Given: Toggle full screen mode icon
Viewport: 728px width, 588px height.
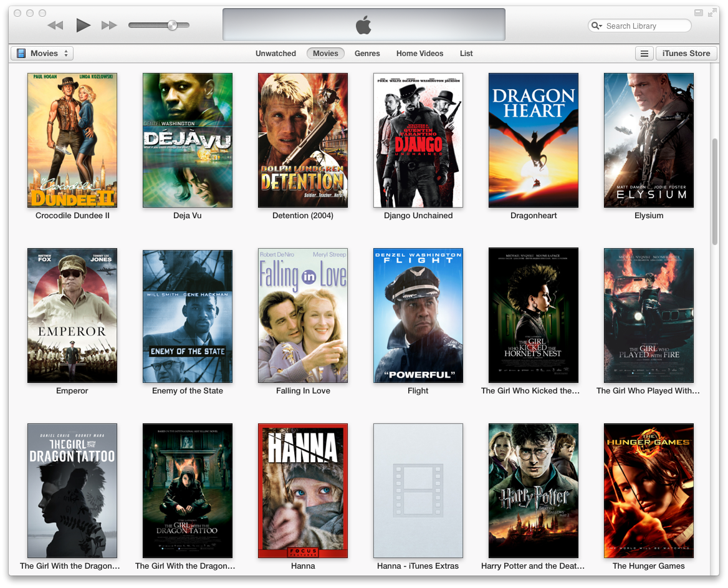Looking at the screenshot, I should [712, 13].
